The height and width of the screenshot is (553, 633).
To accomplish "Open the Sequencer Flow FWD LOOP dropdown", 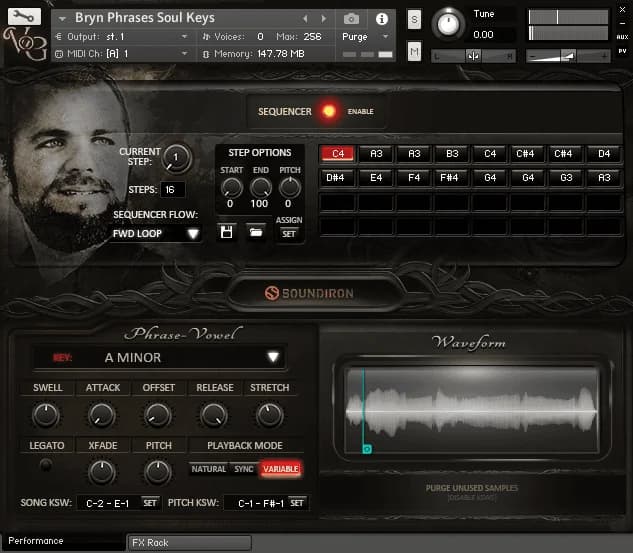I will [x=156, y=234].
